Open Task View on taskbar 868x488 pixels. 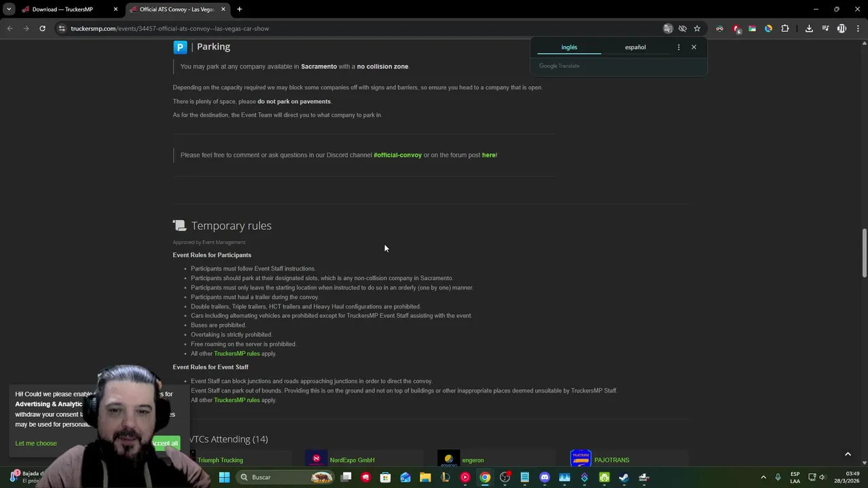point(346,477)
